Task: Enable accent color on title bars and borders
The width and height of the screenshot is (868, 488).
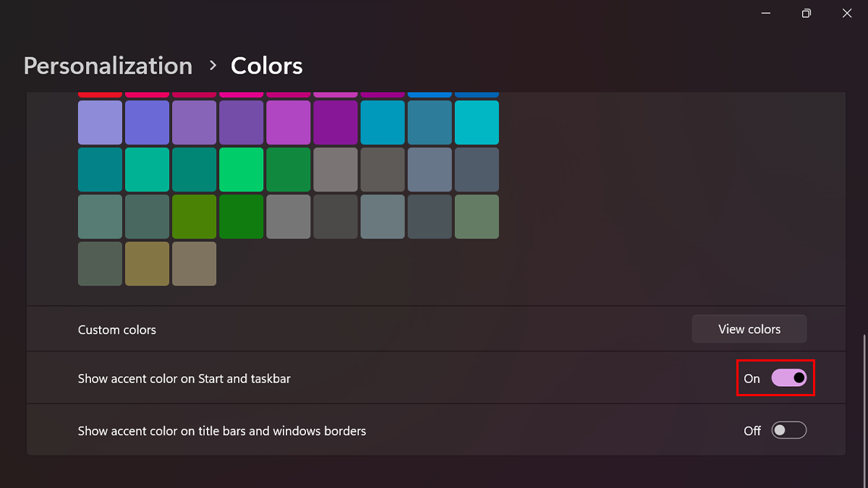Action: [788, 431]
